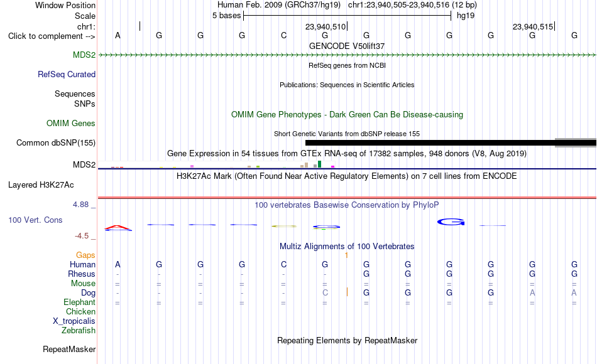Click the 100 Vert. Cons label
Screen dimensions: 597x364
coord(35,220)
